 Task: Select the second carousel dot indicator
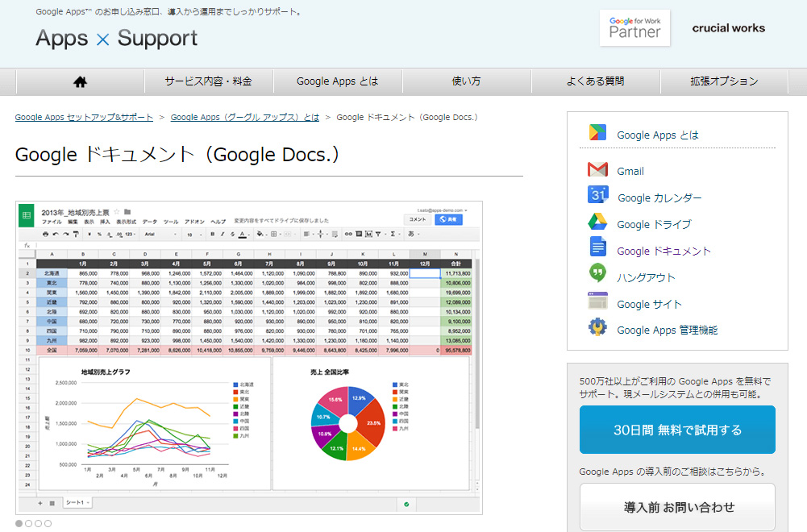click(x=29, y=523)
